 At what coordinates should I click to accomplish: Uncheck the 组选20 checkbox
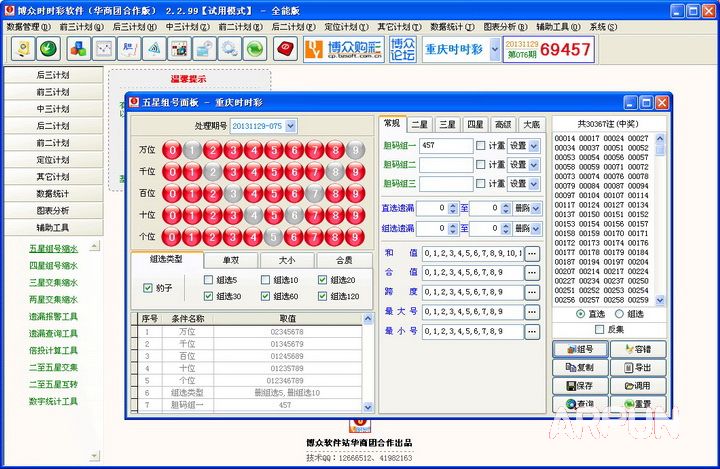tap(322, 280)
